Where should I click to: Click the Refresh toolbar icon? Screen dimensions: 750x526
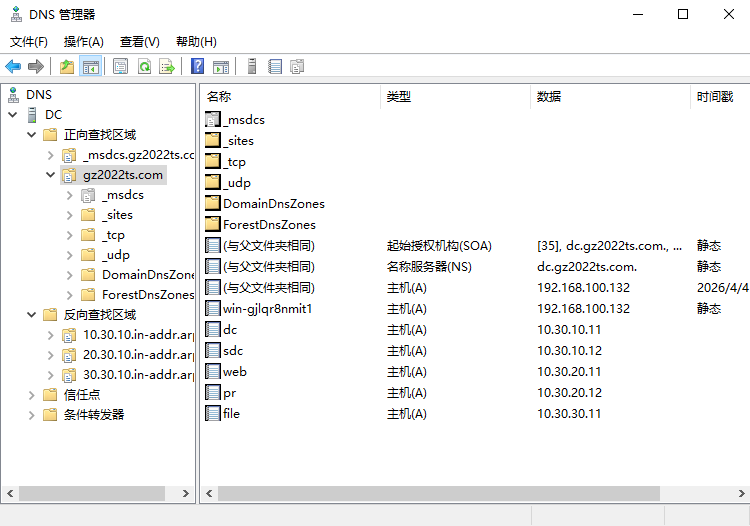144,67
